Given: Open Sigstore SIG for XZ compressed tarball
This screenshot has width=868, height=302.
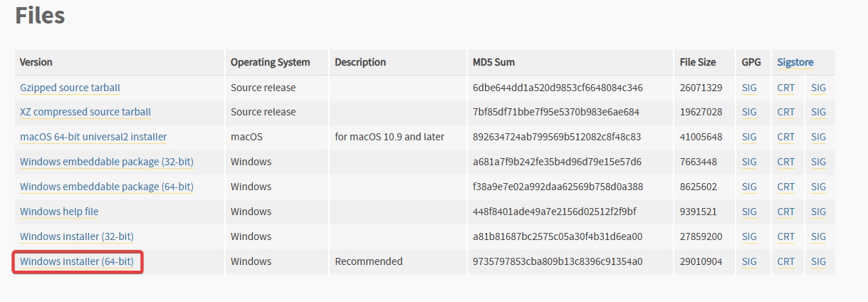Looking at the screenshot, I should (x=818, y=112).
